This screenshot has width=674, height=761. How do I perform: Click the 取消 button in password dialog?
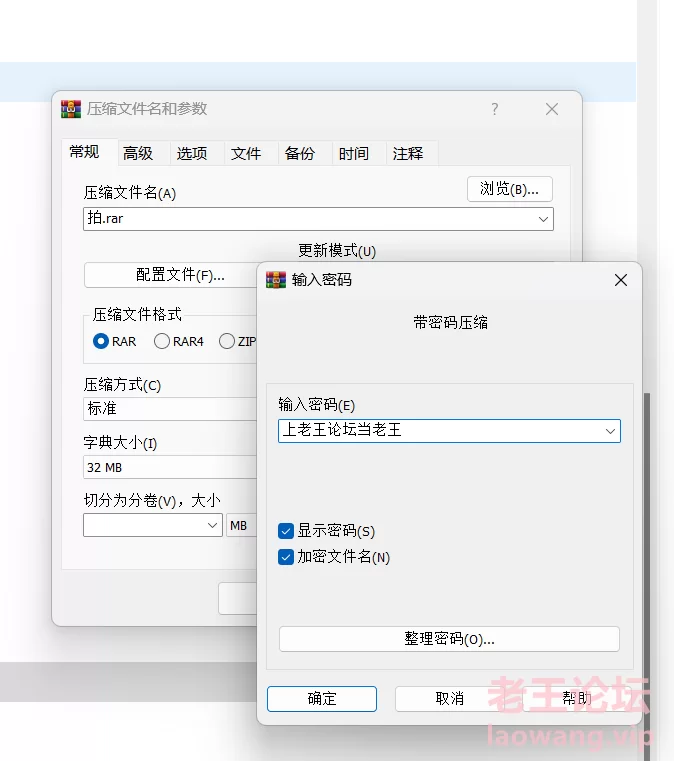pos(450,699)
